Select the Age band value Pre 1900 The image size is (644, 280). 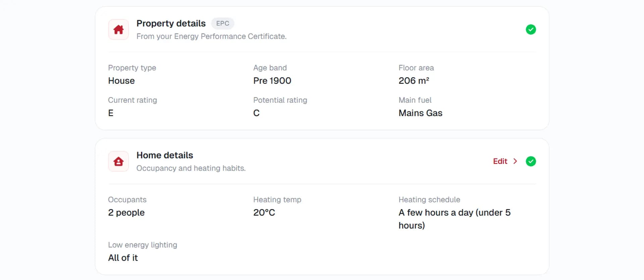tap(272, 81)
